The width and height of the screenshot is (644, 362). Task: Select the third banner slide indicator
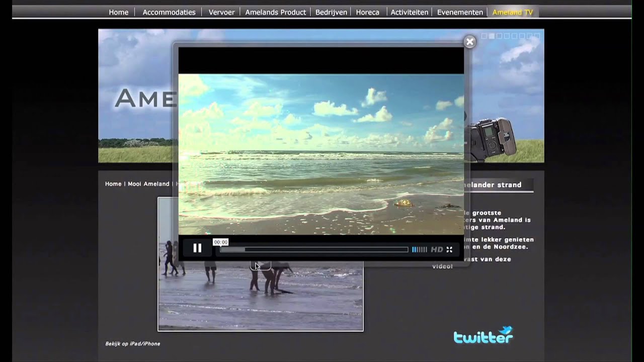tap(499, 36)
